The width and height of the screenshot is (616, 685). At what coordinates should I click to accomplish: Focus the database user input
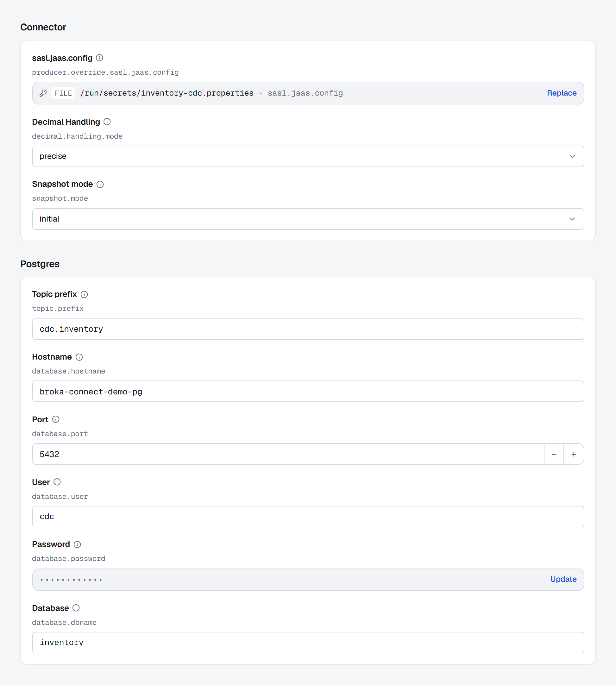click(308, 517)
